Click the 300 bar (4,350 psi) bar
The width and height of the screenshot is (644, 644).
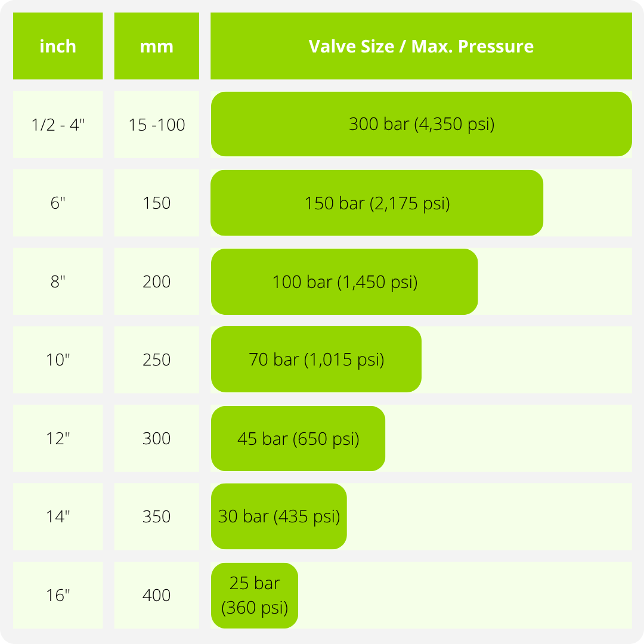tap(421, 124)
